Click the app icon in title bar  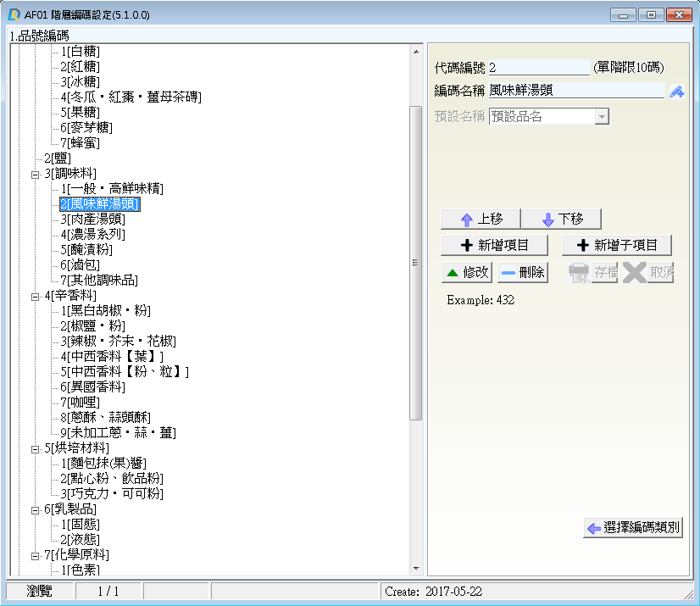coord(14,14)
